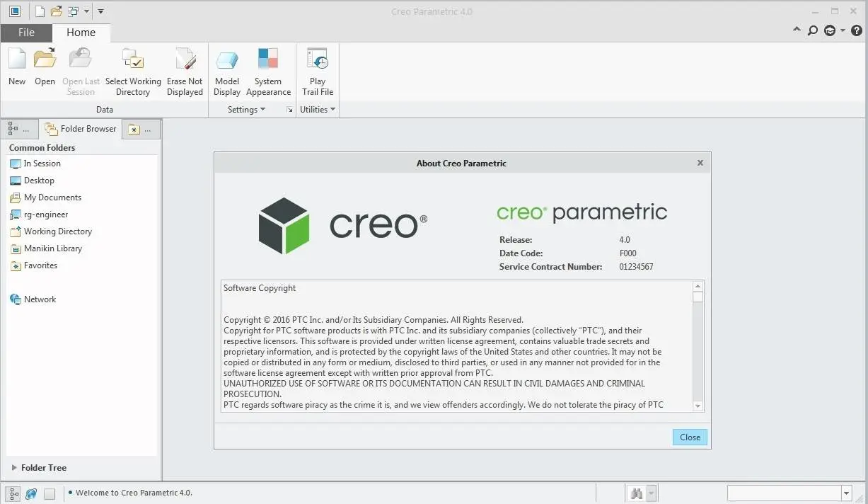
Task: Select the Folder Browser tab
Action: click(x=81, y=129)
